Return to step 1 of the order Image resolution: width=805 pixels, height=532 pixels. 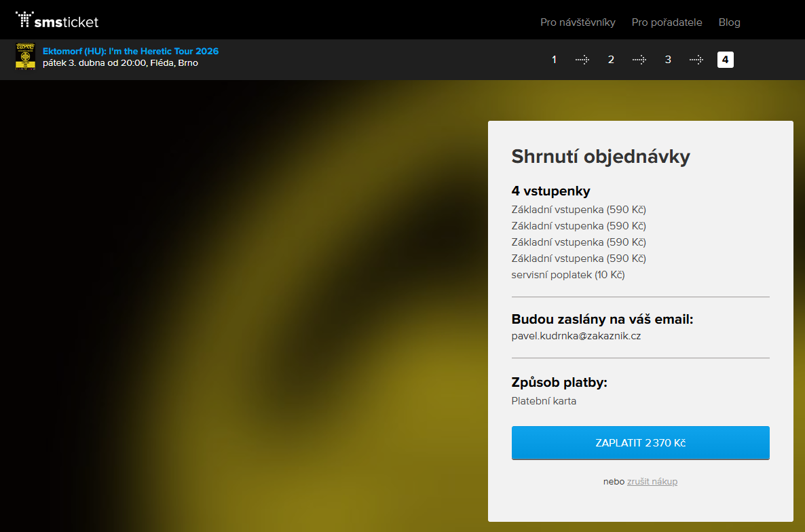(x=554, y=60)
